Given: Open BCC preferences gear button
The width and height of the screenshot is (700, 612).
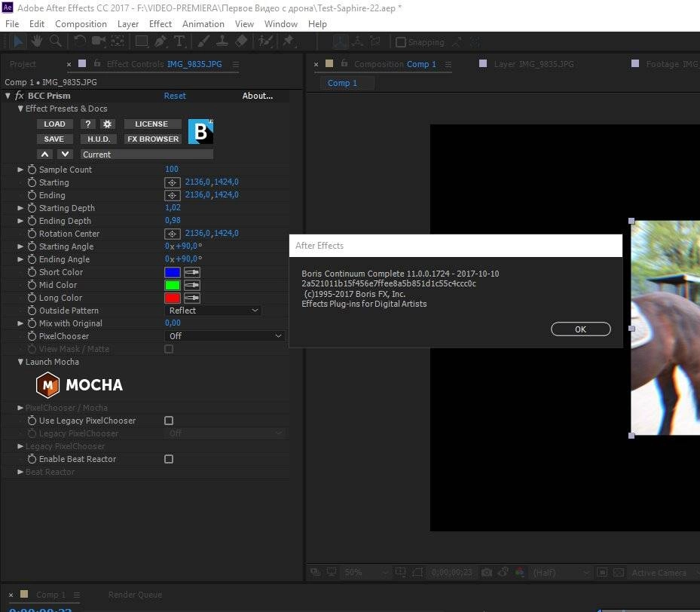Looking at the screenshot, I should tap(107, 124).
